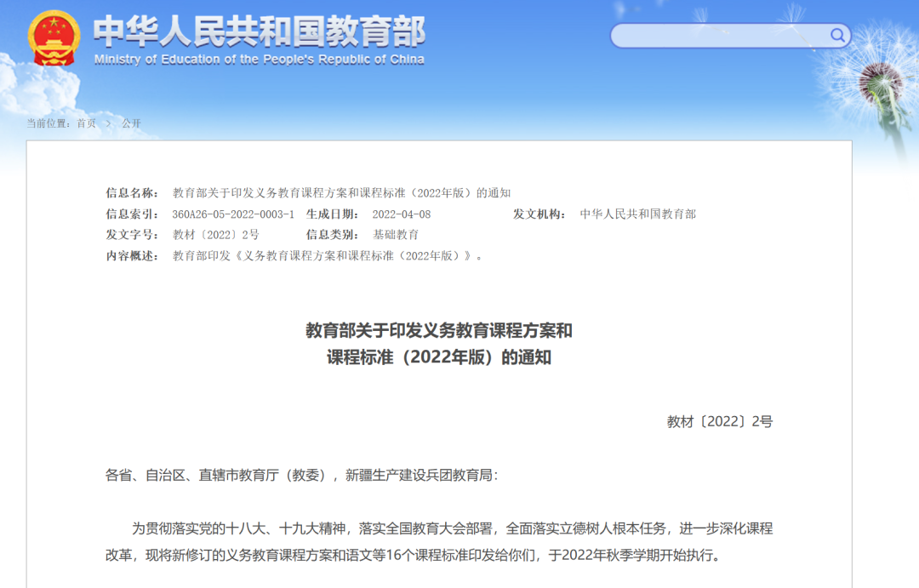Click the 发文字号 value in the metadata block
919x588 pixels.
215,235
